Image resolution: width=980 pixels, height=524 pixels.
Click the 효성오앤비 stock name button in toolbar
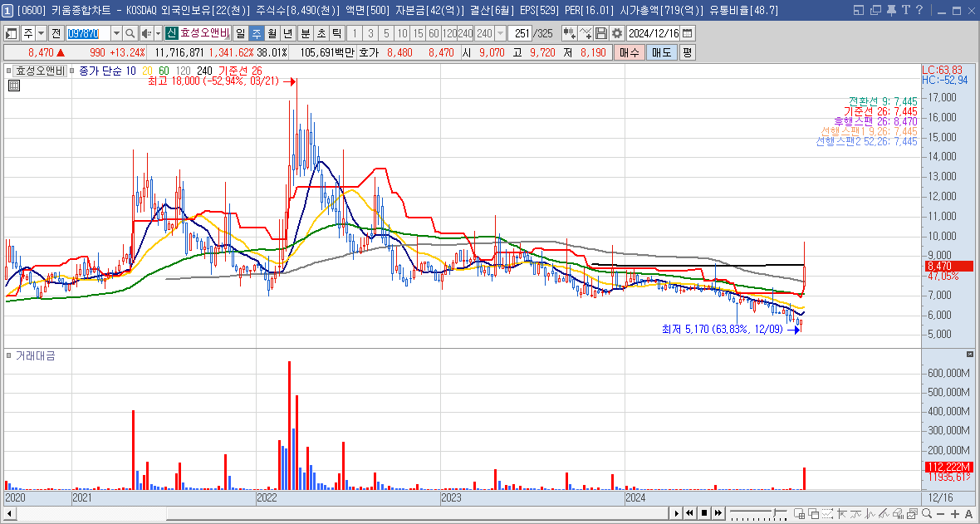click(205, 33)
